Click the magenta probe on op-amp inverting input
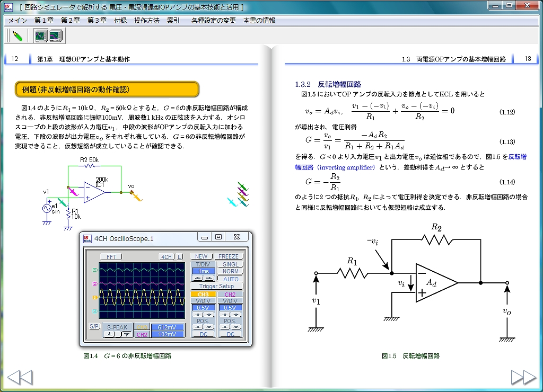543x392 pixels. pos(73,191)
